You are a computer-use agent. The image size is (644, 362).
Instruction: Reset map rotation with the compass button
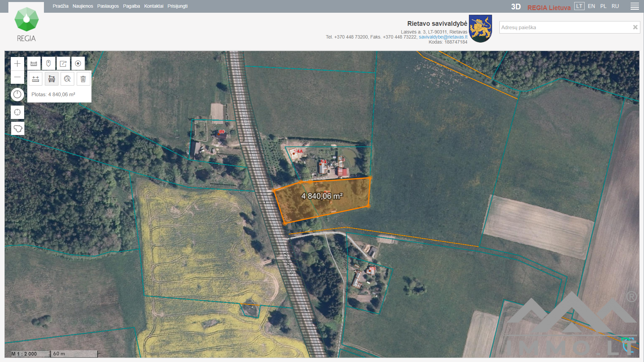[17, 95]
